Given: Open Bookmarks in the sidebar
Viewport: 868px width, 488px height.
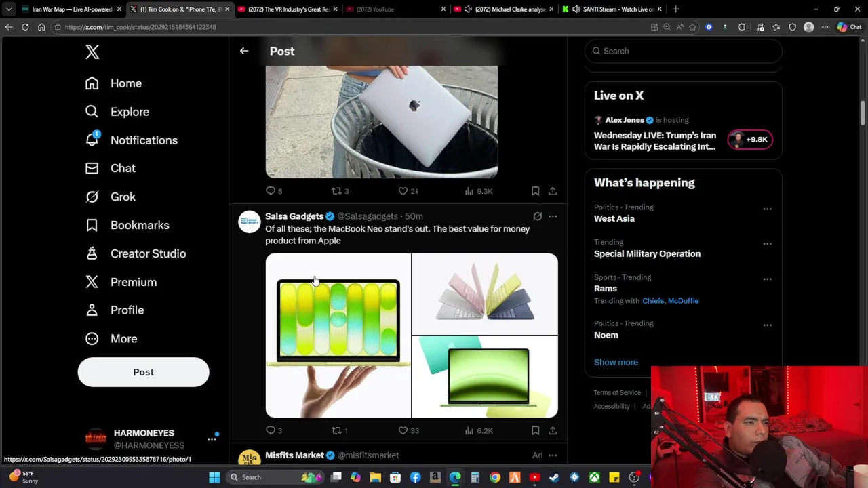Looking at the screenshot, I should 127,225.
